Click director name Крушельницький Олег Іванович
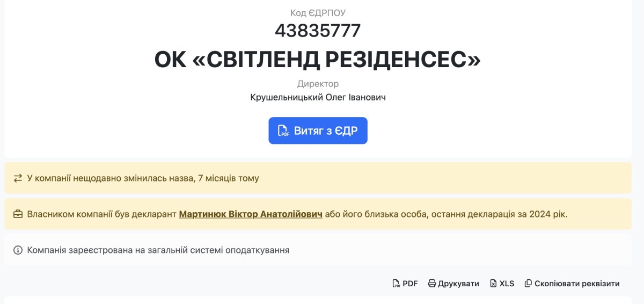This screenshot has width=644, height=304. 318,97
